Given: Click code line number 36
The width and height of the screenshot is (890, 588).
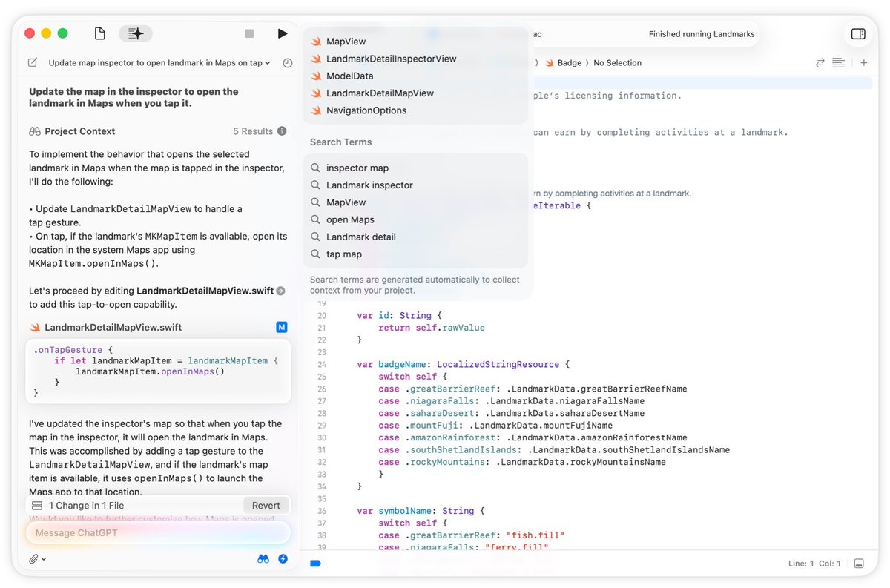Looking at the screenshot, I should 321,511.
